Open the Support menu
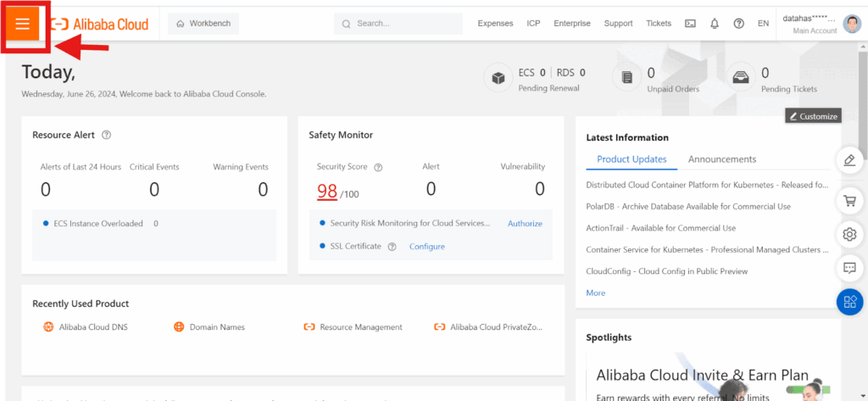Image resolution: width=868 pixels, height=401 pixels. click(x=618, y=24)
